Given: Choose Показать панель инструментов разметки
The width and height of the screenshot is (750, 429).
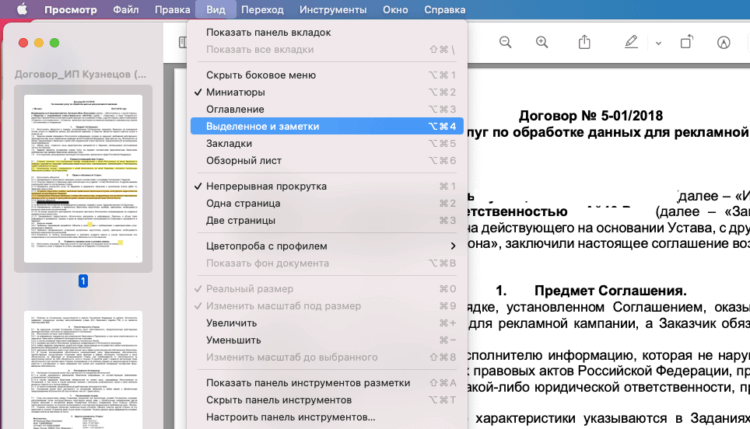Looking at the screenshot, I should click(327, 383).
